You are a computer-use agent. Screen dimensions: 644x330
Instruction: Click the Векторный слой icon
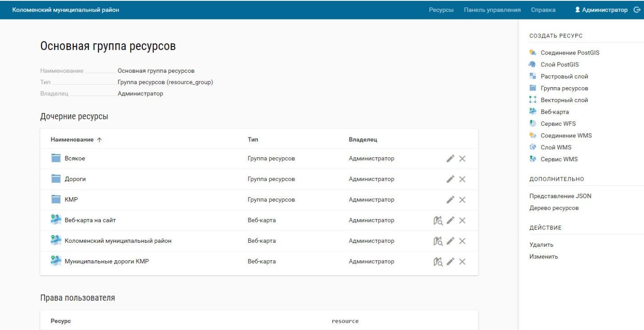coord(532,100)
